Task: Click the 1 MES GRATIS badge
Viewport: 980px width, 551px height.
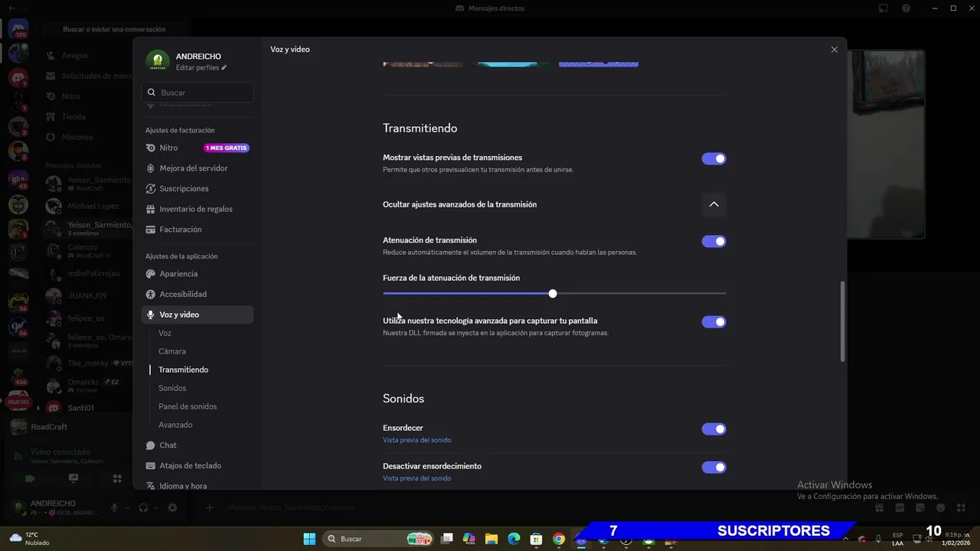Action: click(227, 148)
